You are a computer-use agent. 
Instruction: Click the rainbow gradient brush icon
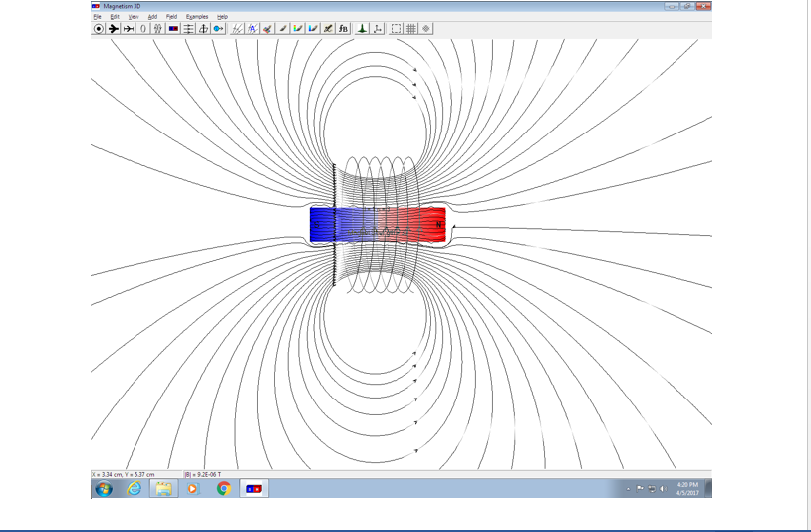[298, 29]
